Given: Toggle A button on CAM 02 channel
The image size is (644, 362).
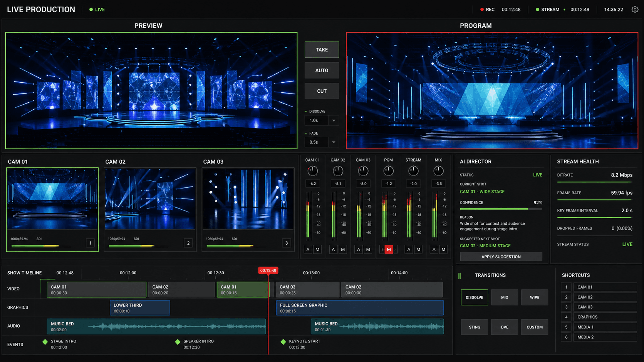Looking at the screenshot, I should (333, 249).
